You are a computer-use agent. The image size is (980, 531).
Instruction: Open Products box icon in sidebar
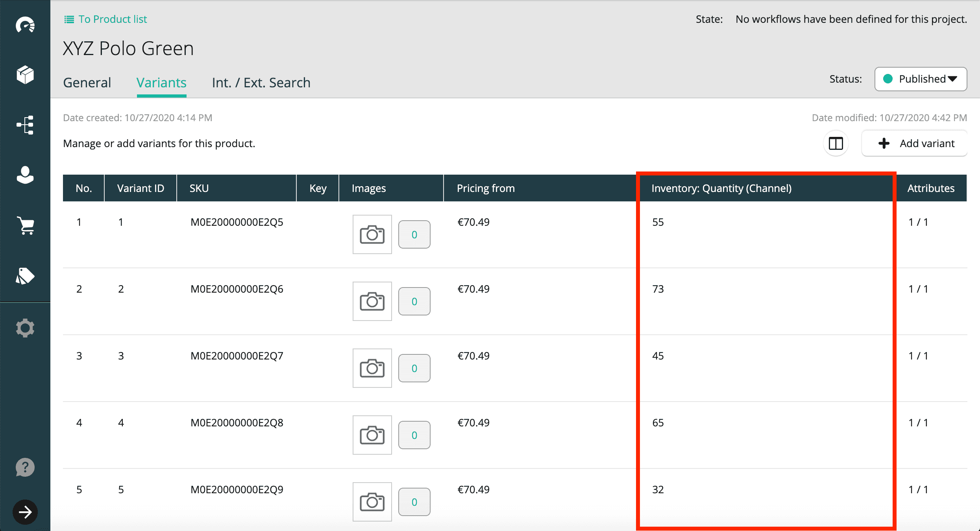25,75
